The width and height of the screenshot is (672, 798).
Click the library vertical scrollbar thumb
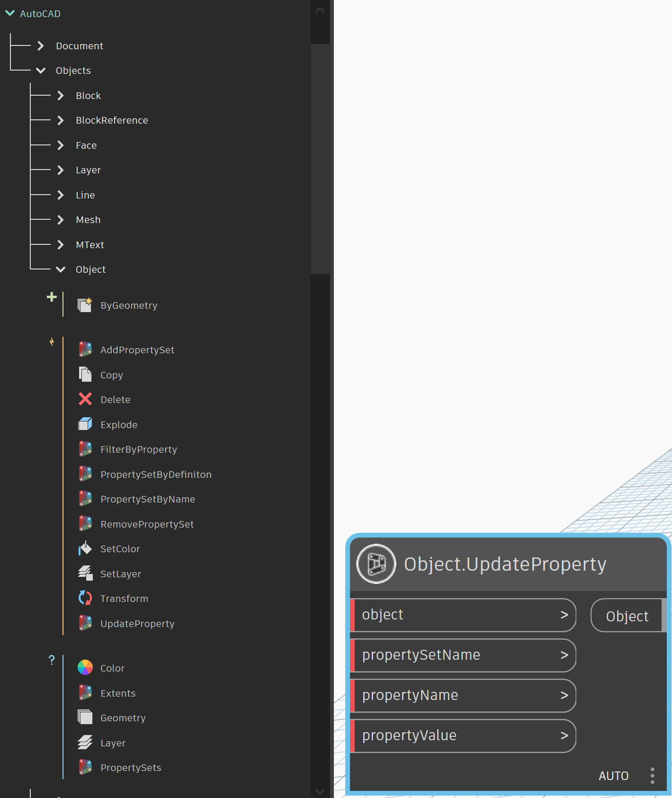tap(320, 159)
